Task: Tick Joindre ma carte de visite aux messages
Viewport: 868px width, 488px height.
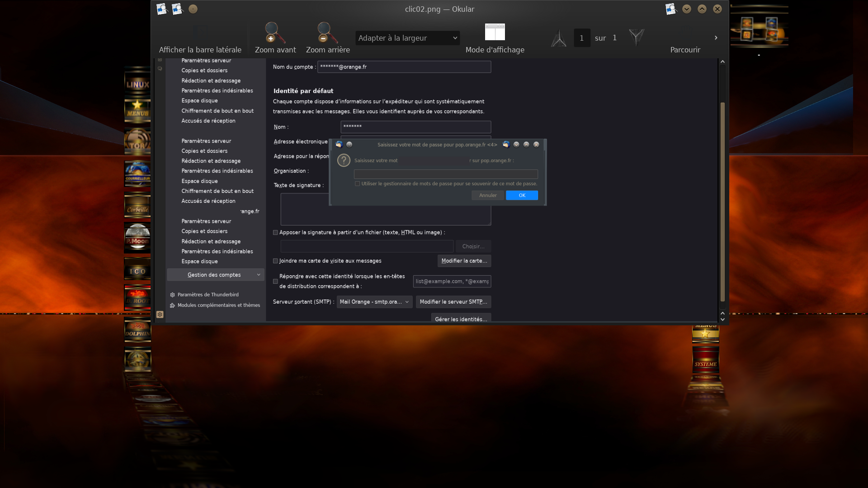Action: (x=275, y=261)
